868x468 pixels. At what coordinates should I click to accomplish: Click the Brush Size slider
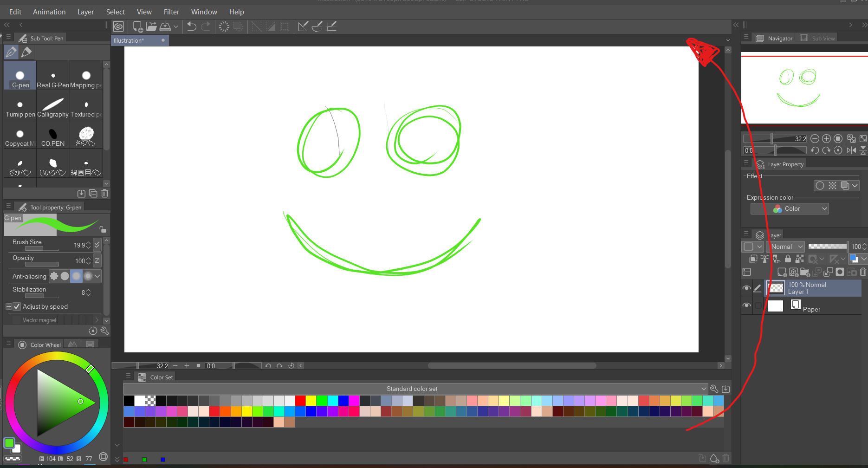click(x=35, y=248)
